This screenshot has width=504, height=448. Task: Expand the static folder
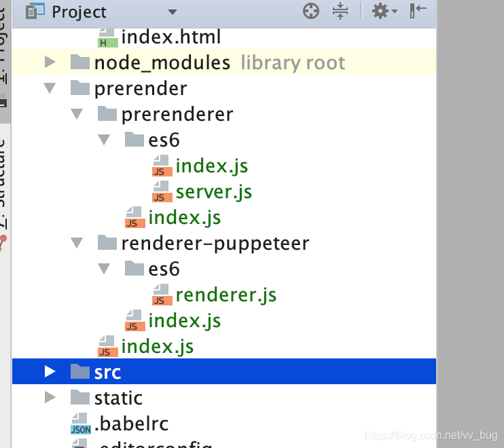point(50,397)
